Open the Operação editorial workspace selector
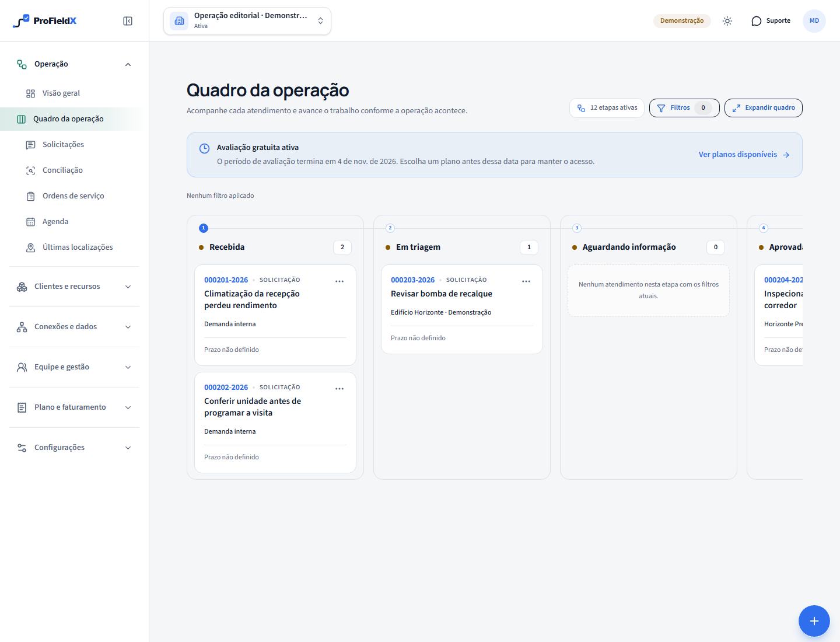The image size is (840, 642). [x=247, y=21]
